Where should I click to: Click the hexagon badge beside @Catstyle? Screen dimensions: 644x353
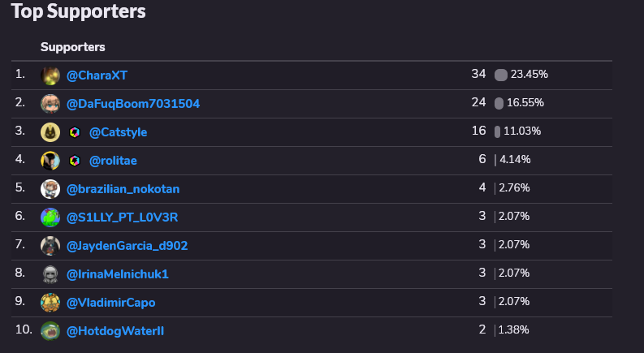(x=75, y=132)
